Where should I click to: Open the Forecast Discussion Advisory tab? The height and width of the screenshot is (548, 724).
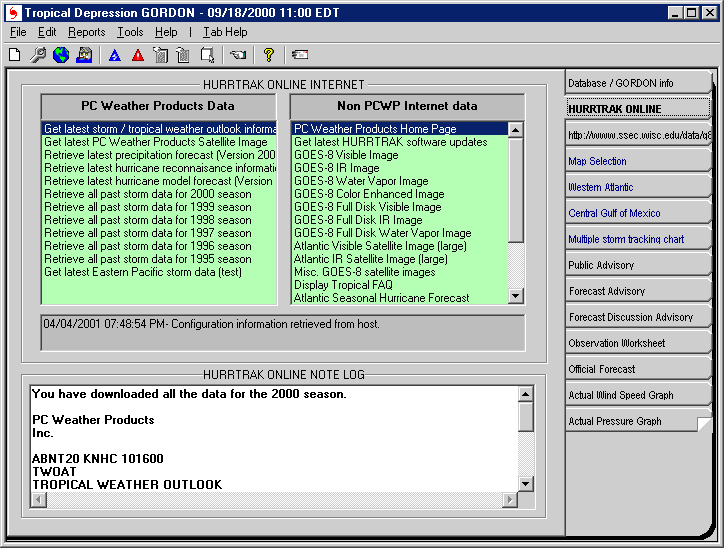[639, 317]
